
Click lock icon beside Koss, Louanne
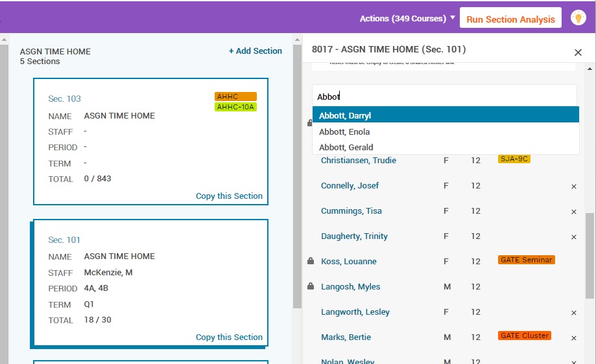pyautogui.click(x=311, y=261)
